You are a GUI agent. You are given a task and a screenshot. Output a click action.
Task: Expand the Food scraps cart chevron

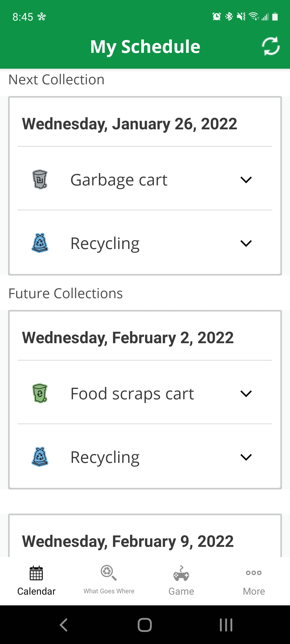coord(246,394)
